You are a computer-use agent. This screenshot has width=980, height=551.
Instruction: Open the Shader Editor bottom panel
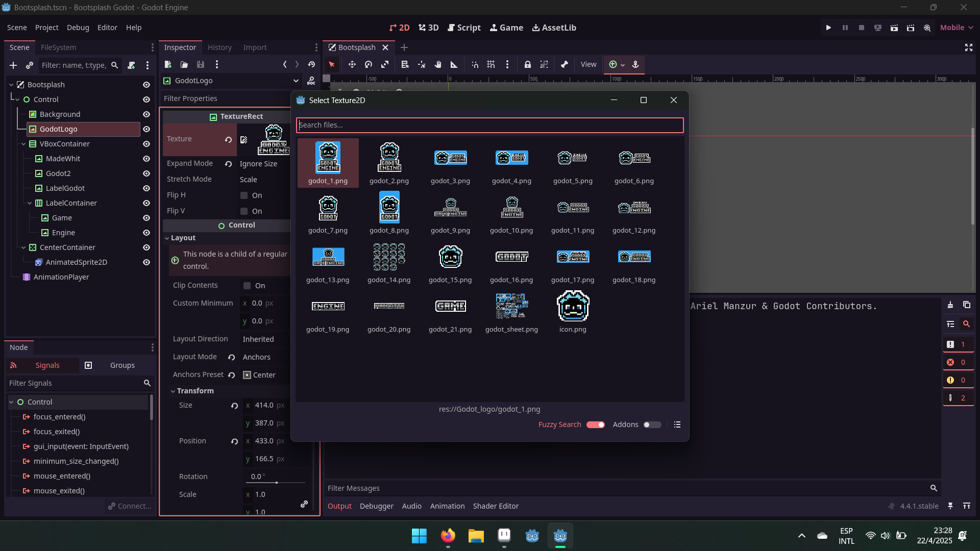pos(496,506)
